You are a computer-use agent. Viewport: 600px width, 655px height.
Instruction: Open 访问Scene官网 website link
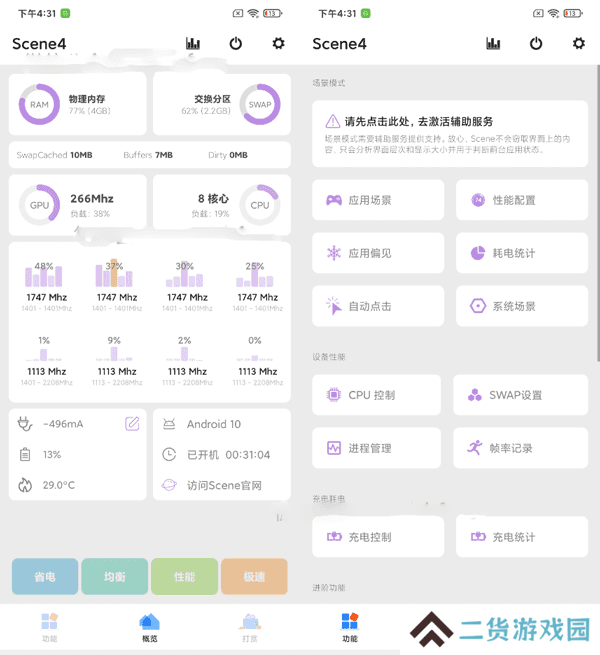pos(224,485)
